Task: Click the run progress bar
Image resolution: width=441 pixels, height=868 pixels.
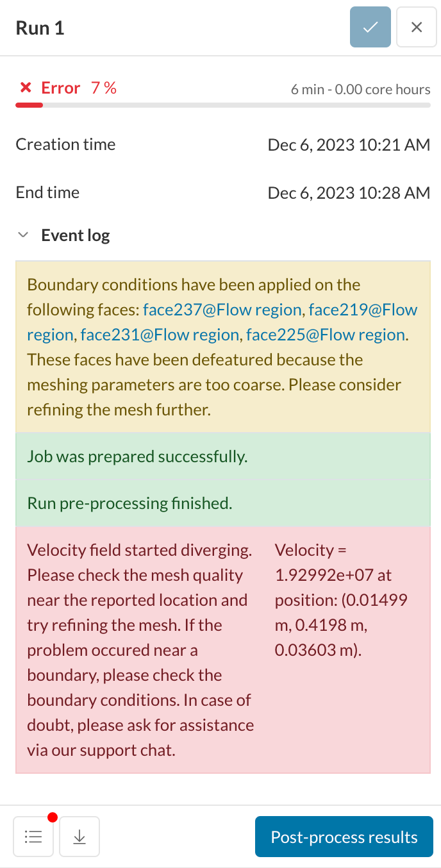Action: (220, 105)
